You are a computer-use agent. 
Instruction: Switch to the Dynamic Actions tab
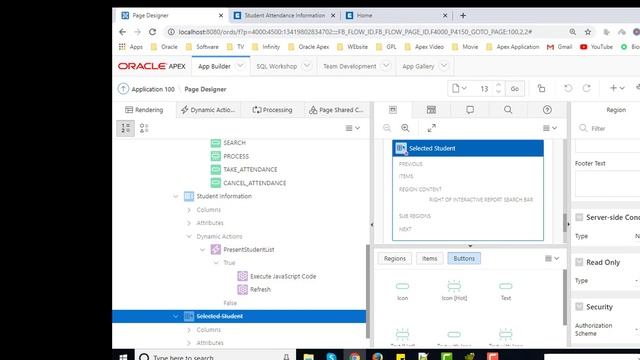coord(208,110)
